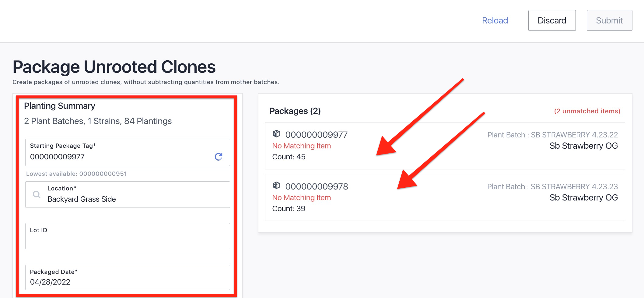Click the Packages (2) heading
Image resolution: width=644 pixels, height=298 pixels.
pos(295,111)
